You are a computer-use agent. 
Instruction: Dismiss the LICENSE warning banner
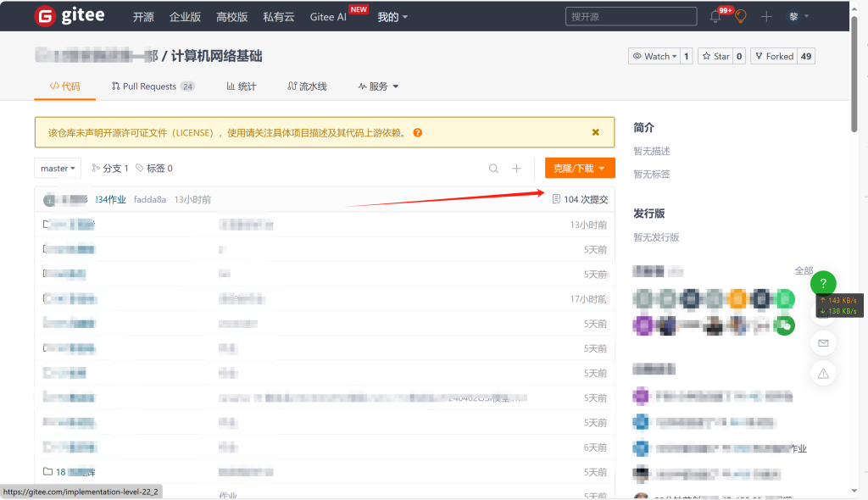(596, 133)
